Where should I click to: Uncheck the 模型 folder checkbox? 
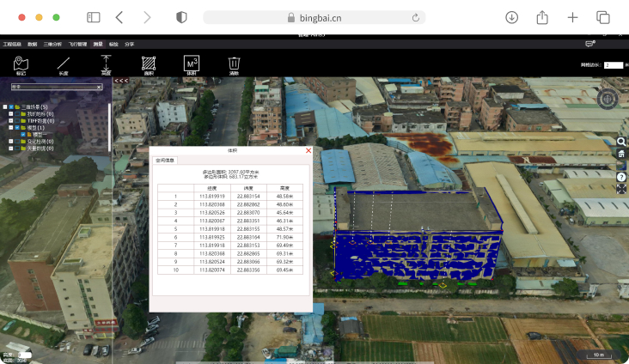point(18,128)
